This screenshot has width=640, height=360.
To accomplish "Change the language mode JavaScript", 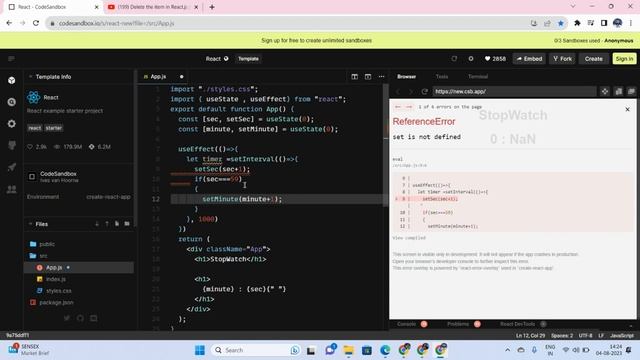I will (x=622, y=336).
